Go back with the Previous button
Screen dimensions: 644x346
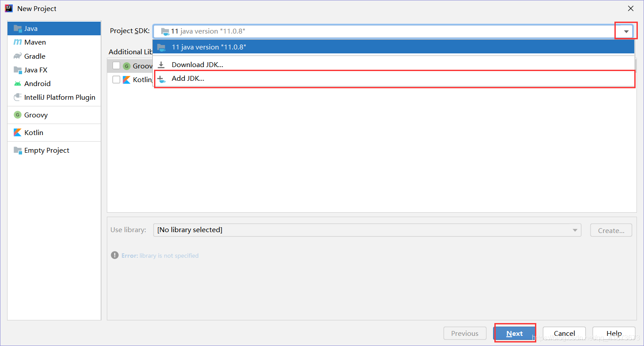click(465, 334)
